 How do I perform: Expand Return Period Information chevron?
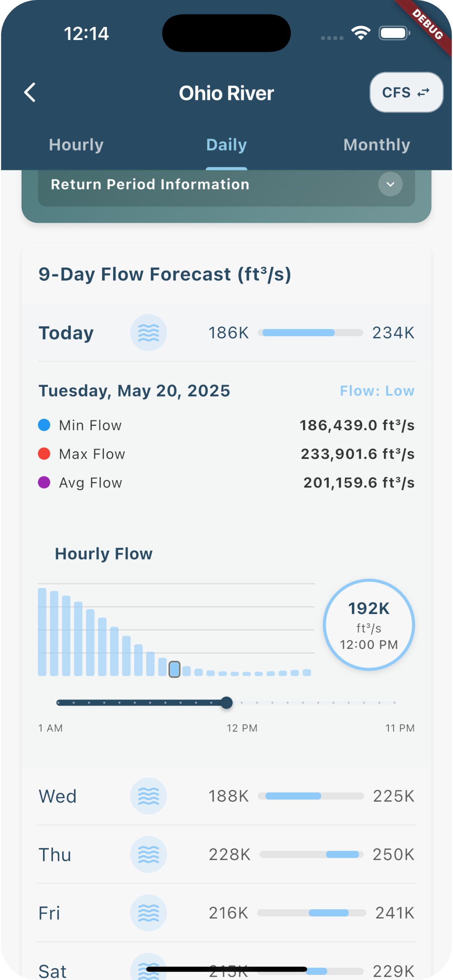pos(390,184)
